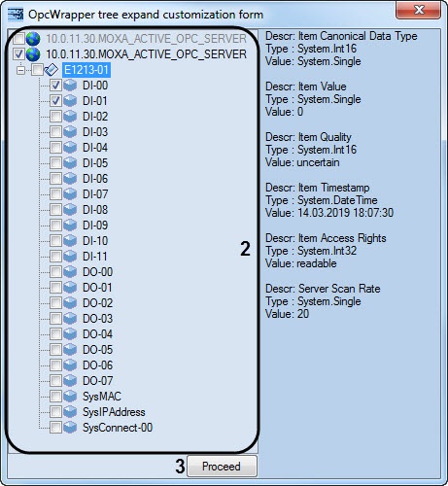Click the tag icon beside E1213-01
This screenshot has width=448, height=486.
pyautogui.click(x=51, y=70)
